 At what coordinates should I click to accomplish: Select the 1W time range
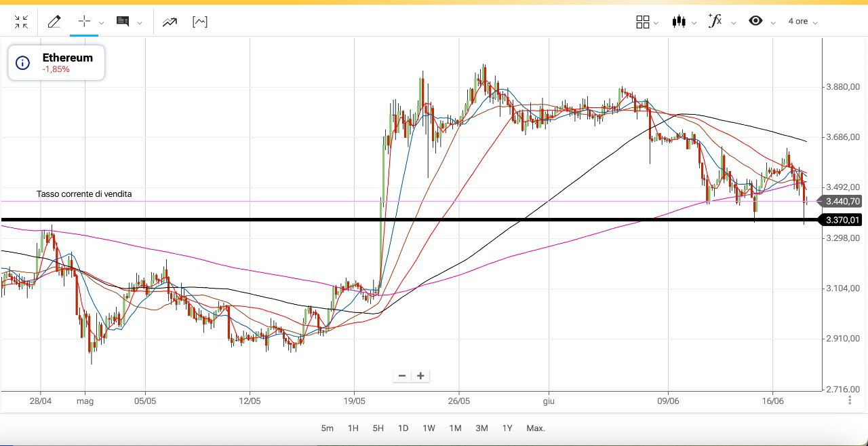point(429,428)
